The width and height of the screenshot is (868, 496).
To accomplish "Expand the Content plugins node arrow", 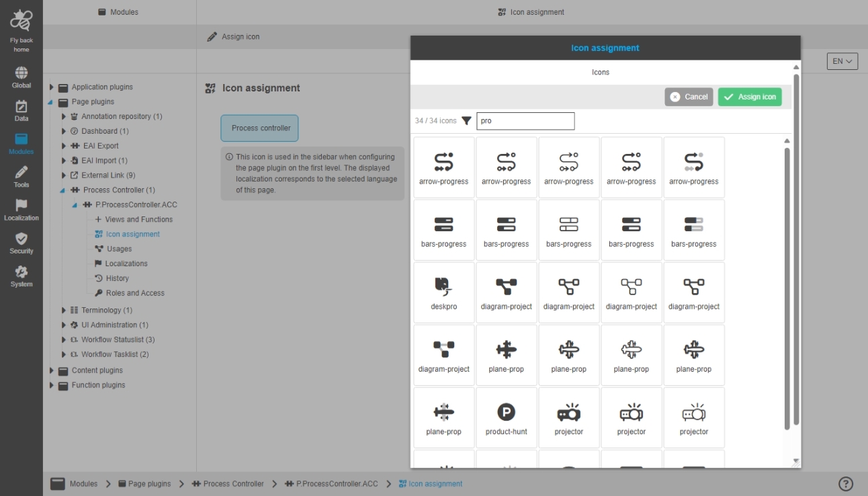I will (52, 371).
